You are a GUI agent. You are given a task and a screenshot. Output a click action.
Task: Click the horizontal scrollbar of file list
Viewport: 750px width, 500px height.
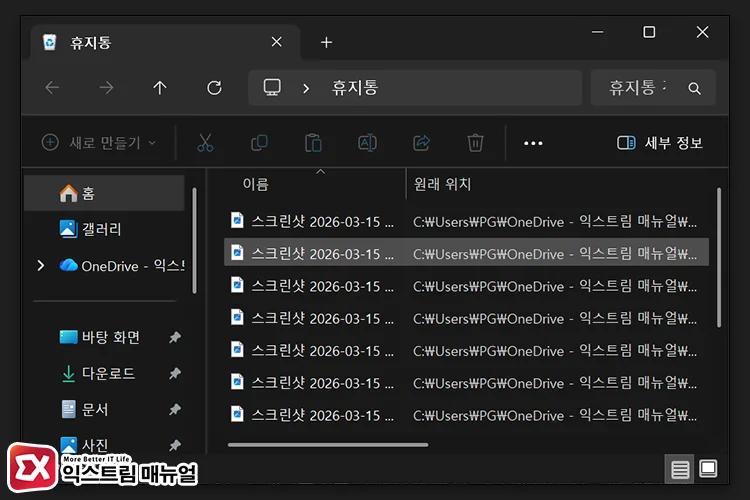click(328, 444)
